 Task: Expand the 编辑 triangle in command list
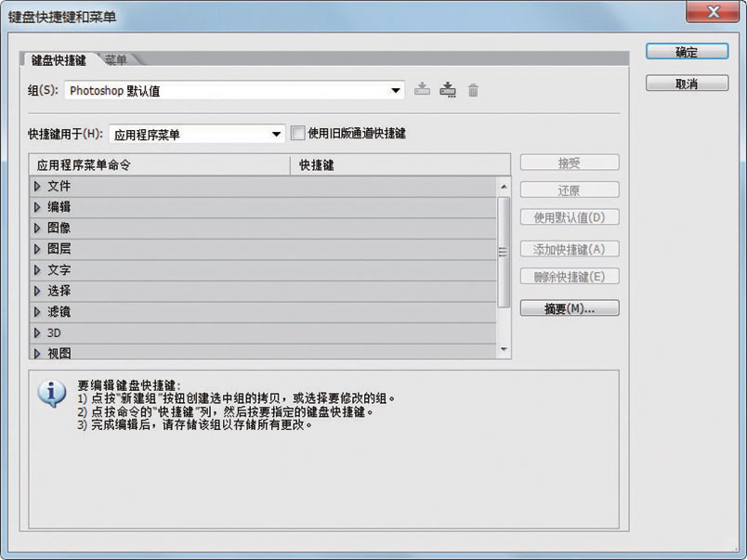coord(38,207)
